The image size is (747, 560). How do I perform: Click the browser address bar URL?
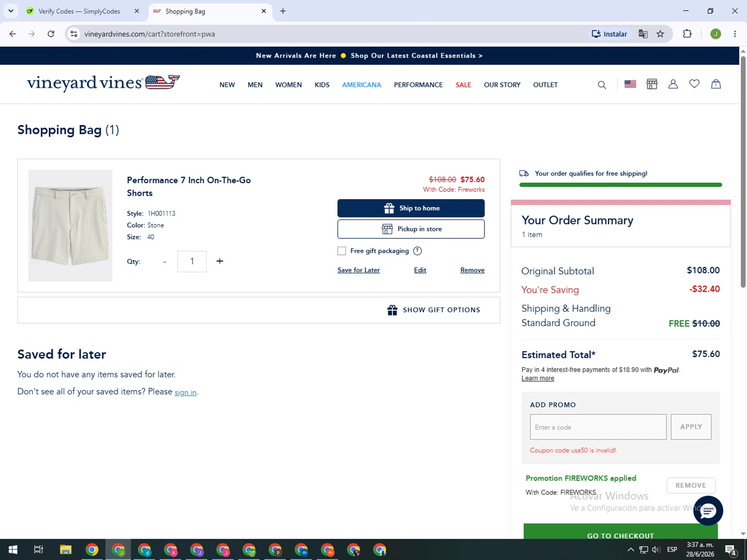pos(149,34)
